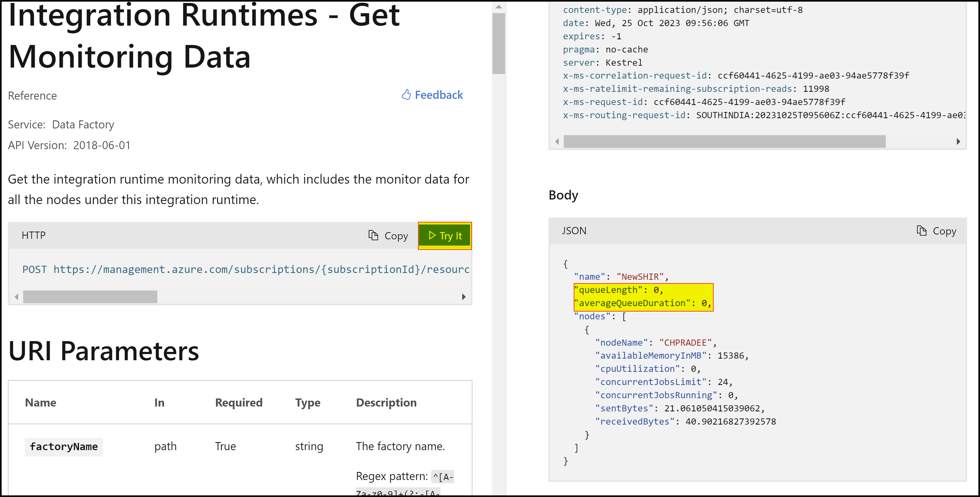The image size is (980, 497).
Task: Click the x-ms-routing-request-id header line
Action: pyautogui.click(x=764, y=115)
